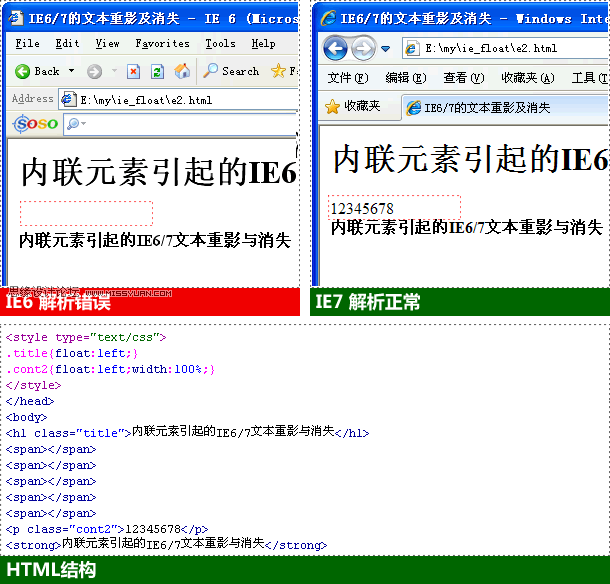Go to Home via the IE6 house icon
The image size is (610, 584).
(182, 71)
